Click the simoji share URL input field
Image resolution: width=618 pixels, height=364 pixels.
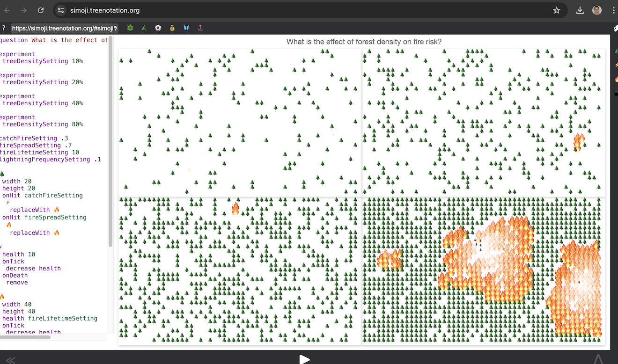(x=65, y=29)
